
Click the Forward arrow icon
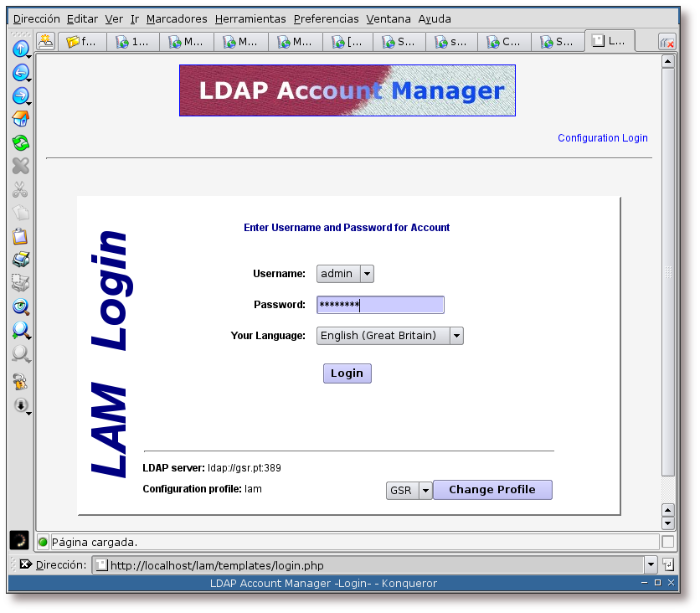[19, 96]
